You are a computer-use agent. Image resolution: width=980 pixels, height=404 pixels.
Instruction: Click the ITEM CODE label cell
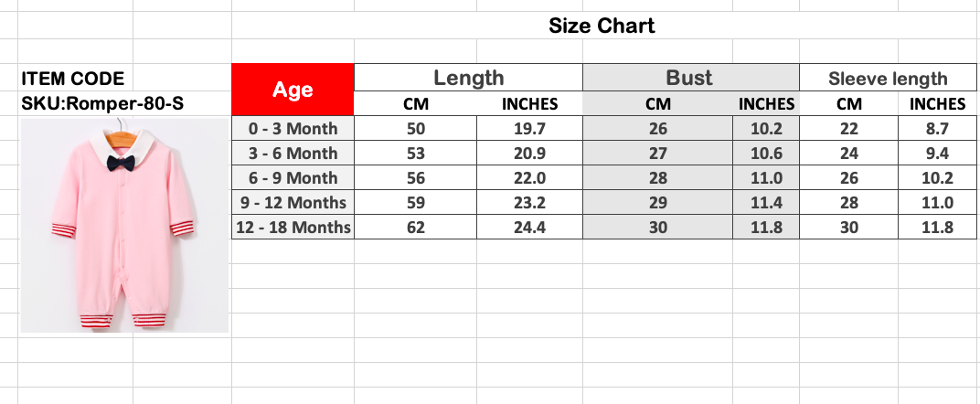click(x=73, y=79)
